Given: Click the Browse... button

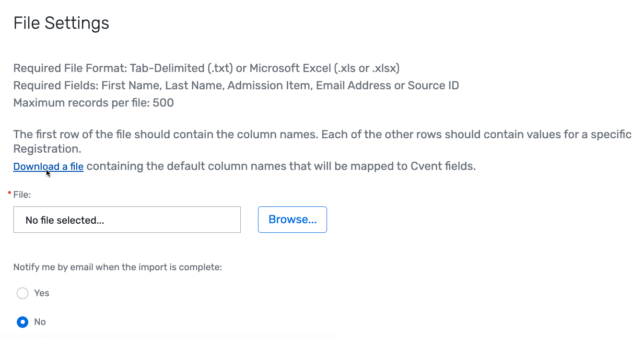Looking at the screenshot, I should (293, 219).
